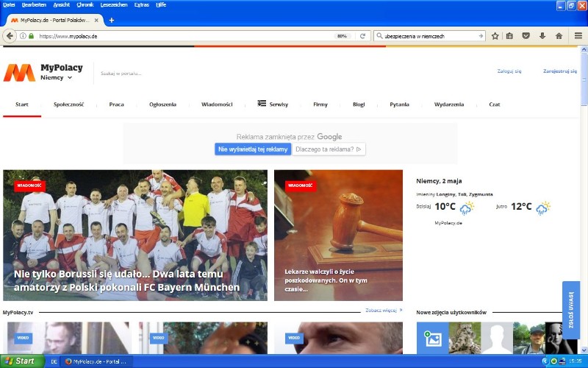Open the 80% zoom level indicator
Screen dimensions: 588x368
pyautogui.click(x=342, y=35)
